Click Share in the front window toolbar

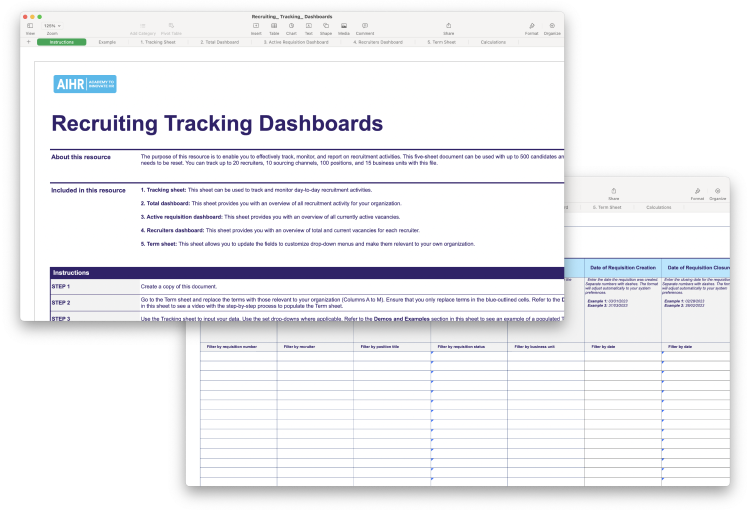point(448,27)
